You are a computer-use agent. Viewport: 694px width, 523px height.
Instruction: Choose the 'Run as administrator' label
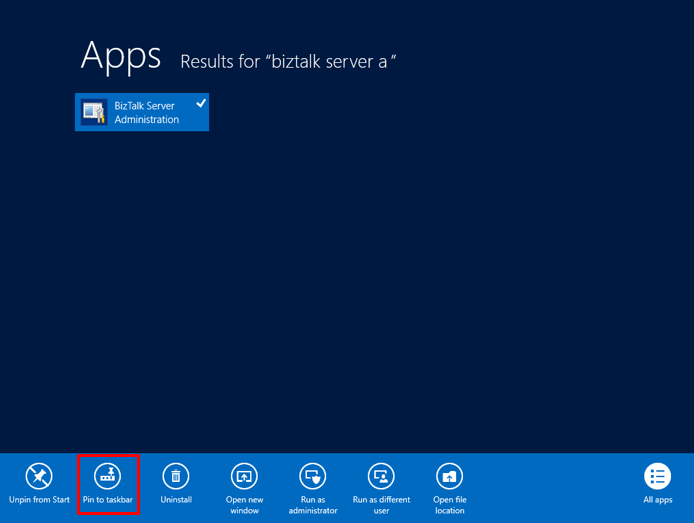click(313, 505)
